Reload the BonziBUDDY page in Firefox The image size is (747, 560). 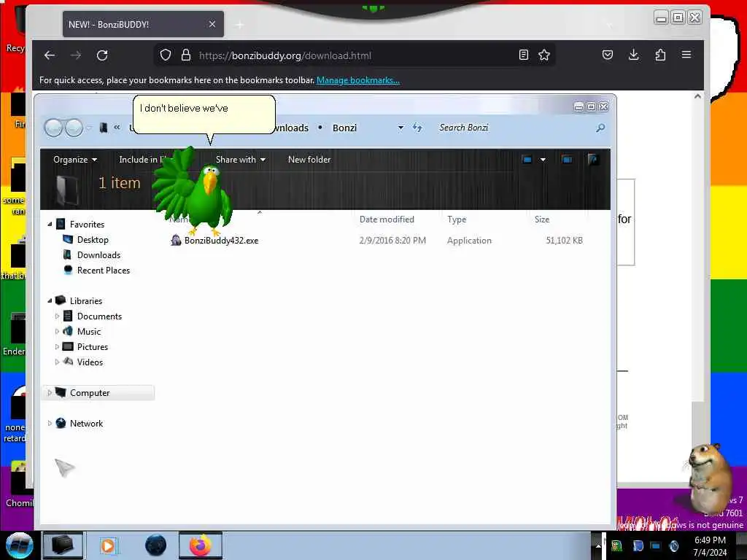point(102,55)
